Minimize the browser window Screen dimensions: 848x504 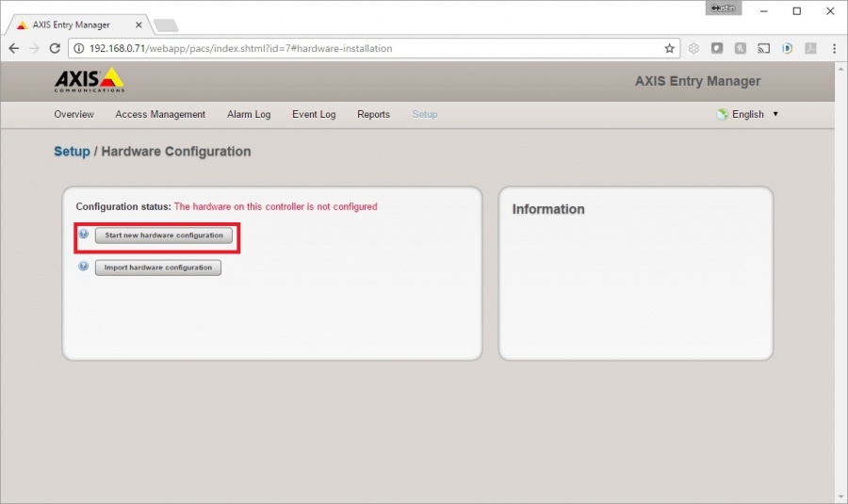click(763, 10)
